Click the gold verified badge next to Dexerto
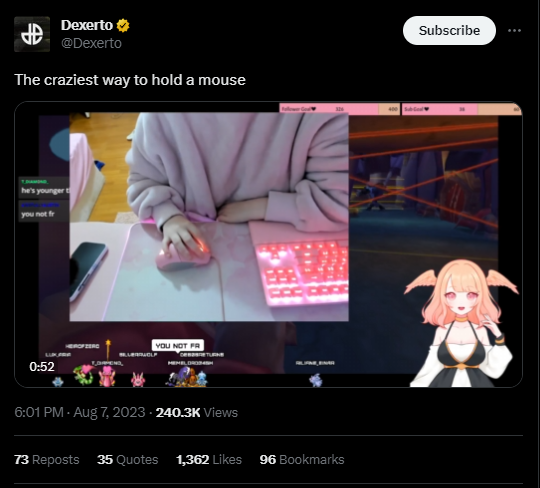The width and height of the screenshot is (540, 488). click(x=123, y=25)
